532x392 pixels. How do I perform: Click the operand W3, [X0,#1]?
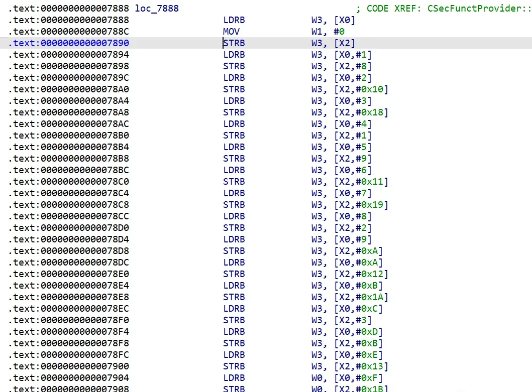342,55
